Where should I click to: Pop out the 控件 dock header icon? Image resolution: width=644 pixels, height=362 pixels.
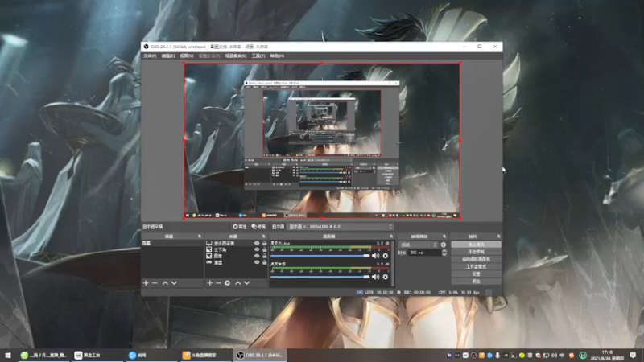click(498, 237)
